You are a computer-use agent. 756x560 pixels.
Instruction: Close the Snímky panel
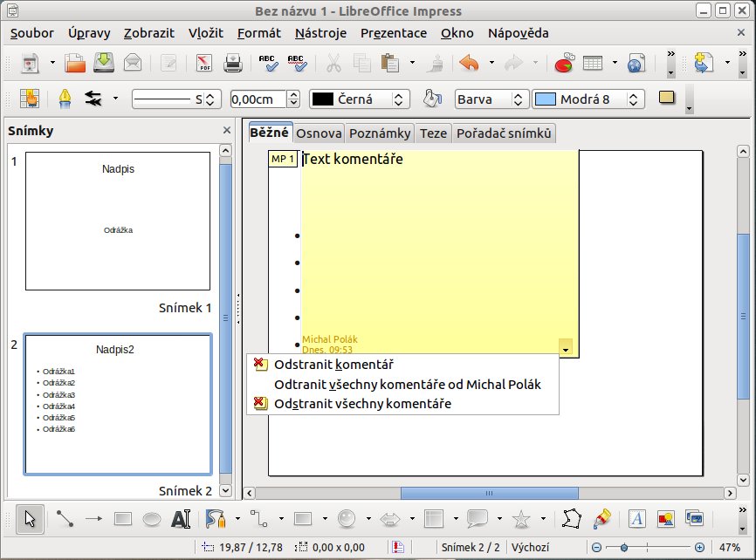point(227,131)
